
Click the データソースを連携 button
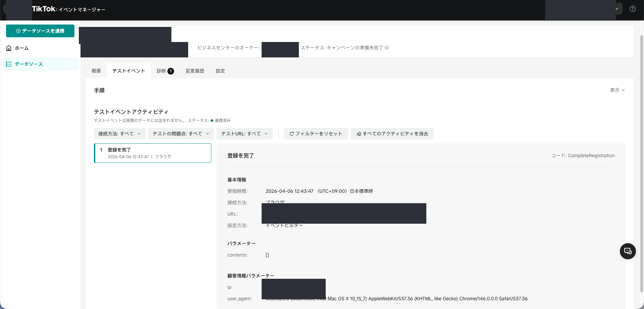pyautogui.click(x=40, y=31)
